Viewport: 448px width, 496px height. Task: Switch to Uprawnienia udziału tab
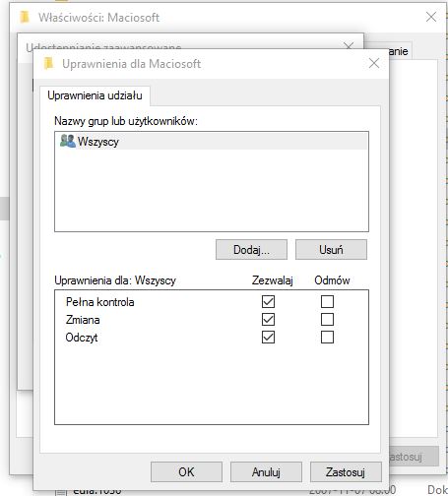pos(95,95)
